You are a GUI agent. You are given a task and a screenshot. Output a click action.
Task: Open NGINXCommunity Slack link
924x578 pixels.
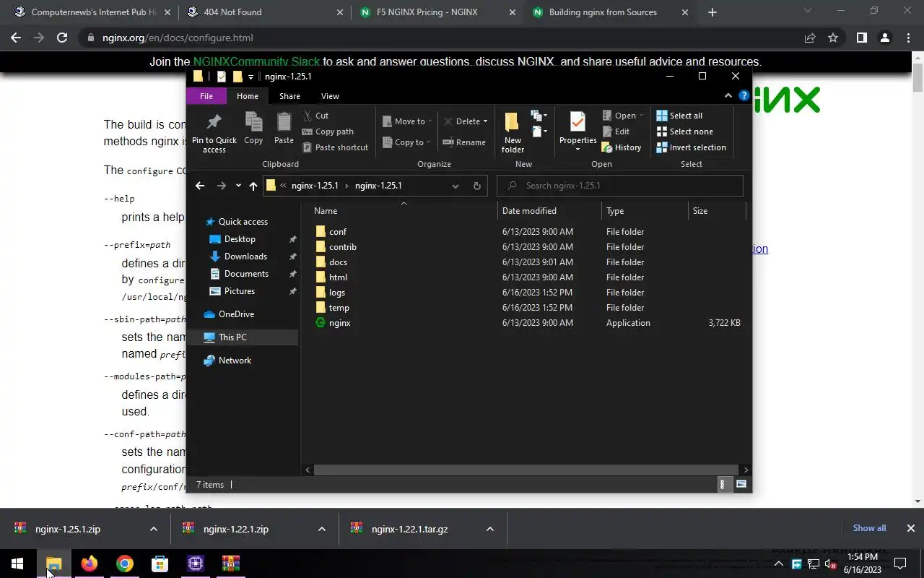[x=256, y=61]
